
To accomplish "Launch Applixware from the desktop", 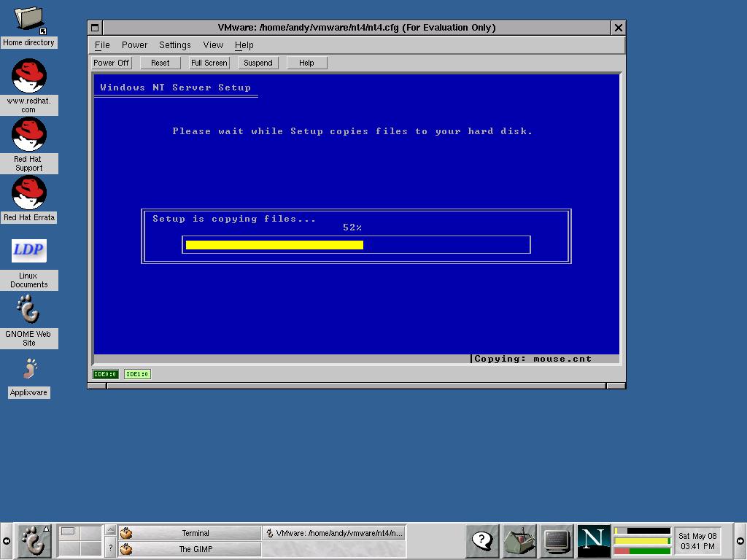I will 29,370.
